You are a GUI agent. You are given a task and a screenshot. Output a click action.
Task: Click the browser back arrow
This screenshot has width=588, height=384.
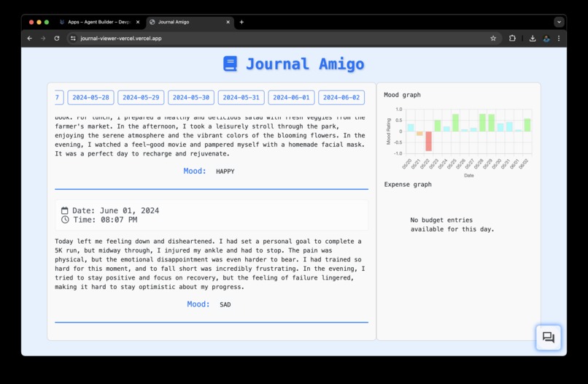[30, 38]
